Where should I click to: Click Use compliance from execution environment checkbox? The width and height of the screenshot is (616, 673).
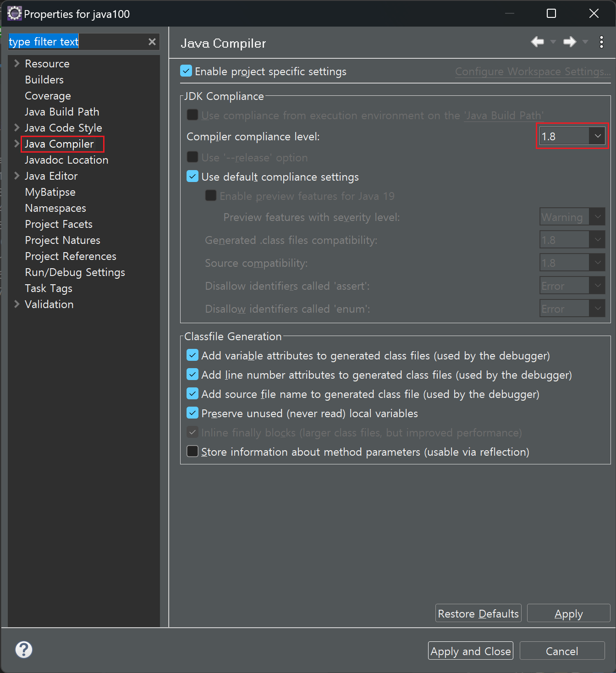tap(192, 115)
